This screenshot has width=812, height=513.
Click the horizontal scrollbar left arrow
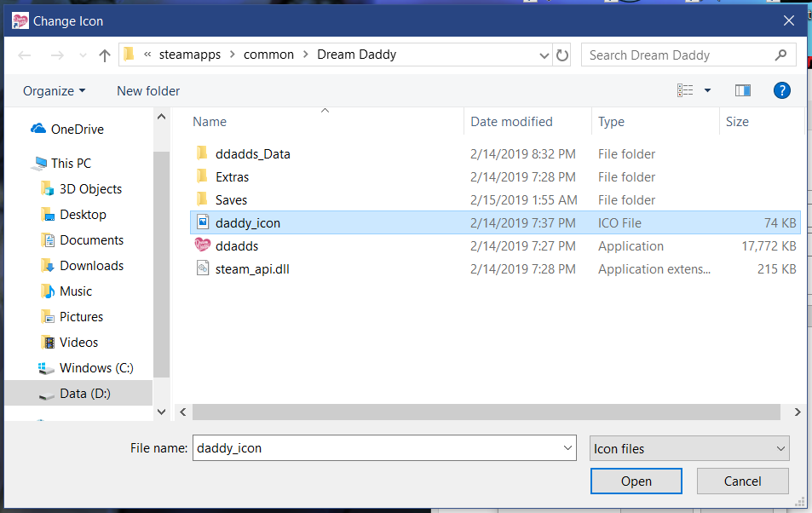click(x=183, y=412)
